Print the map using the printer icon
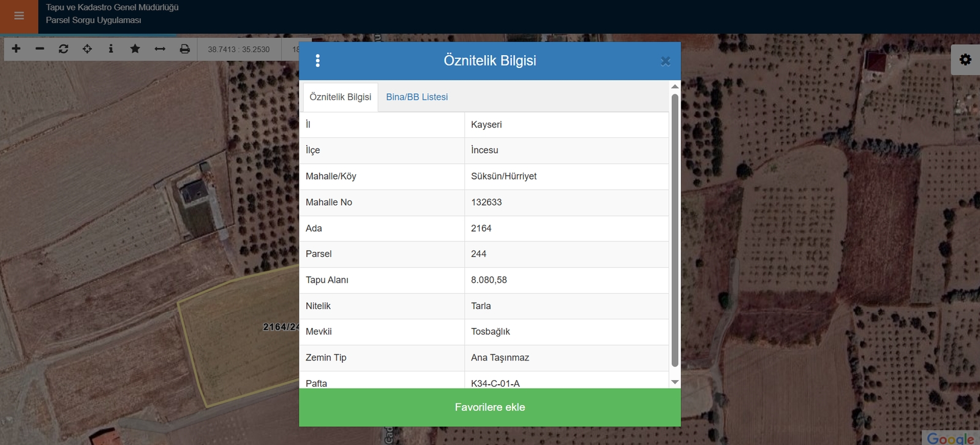Viewport: 980px width, 445px height. pos(184,48)
